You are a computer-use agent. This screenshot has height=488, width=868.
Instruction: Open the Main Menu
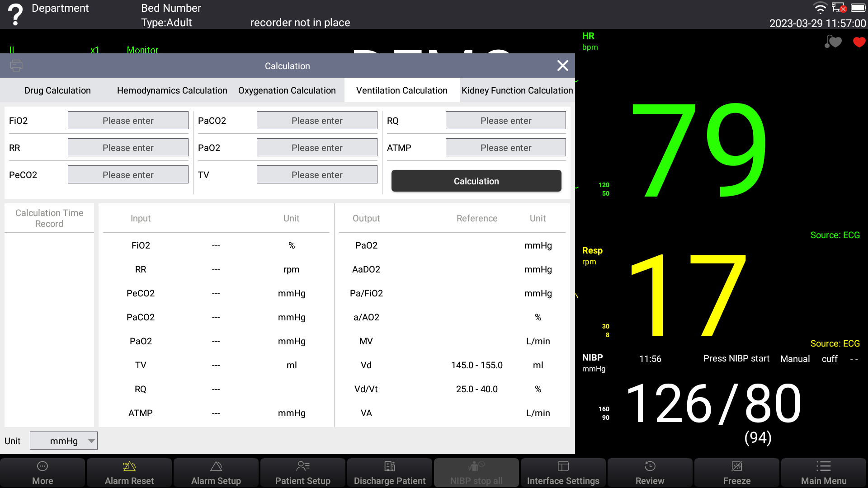click(824, 473)
